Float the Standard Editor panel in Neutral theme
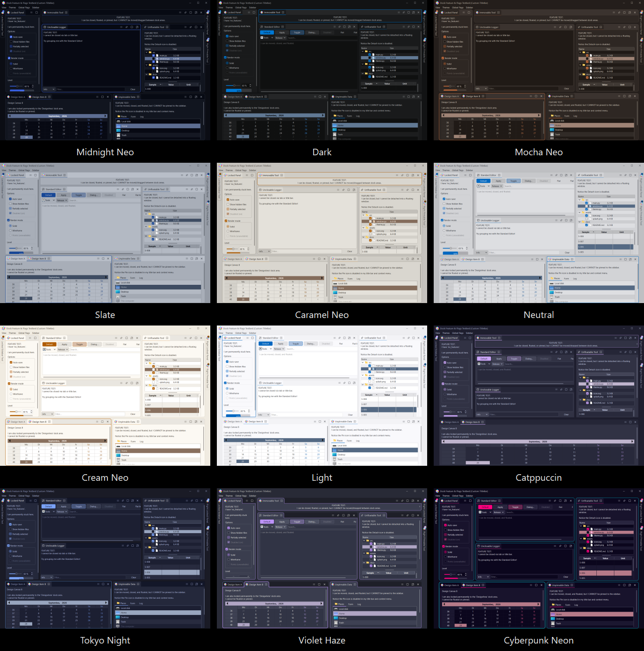Screen dimensions: 644x651 pos(566,175)
